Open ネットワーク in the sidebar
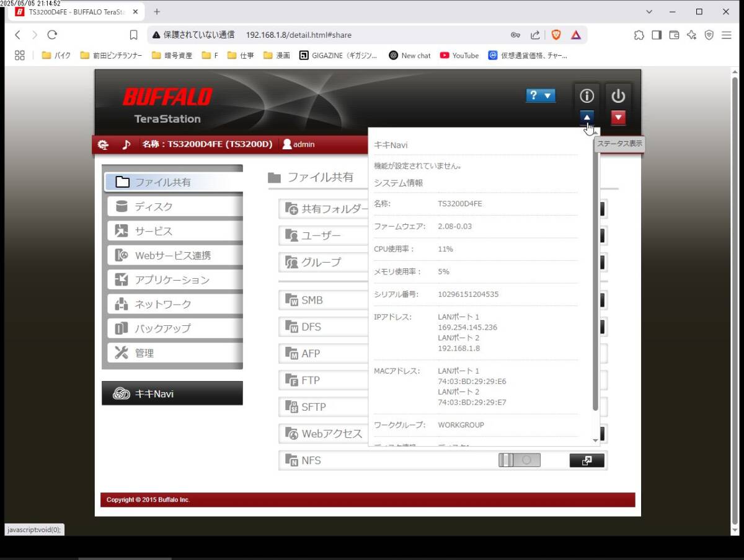 point(175,304)
